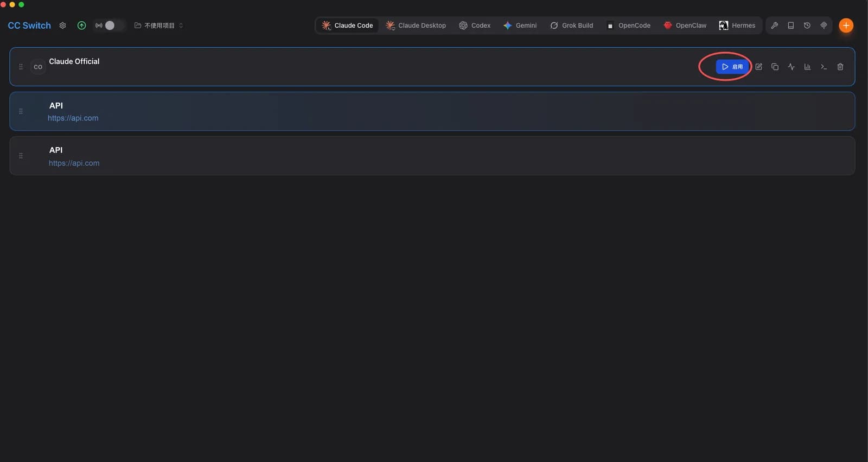The width and height of the screenshot is (868, 462).
Task: Switch to the Claude Desktop tab
Action: [x=416, y=26]
